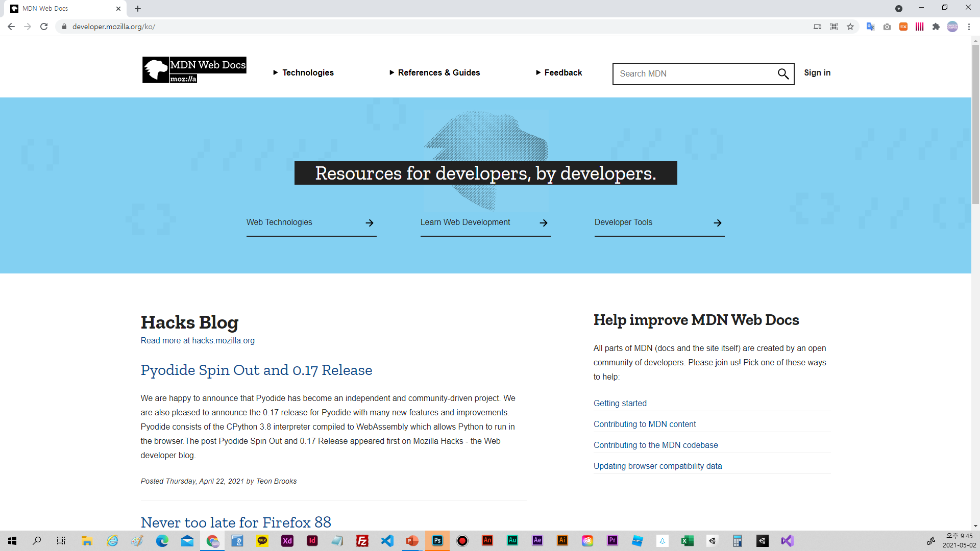Expand the Feedback menu
The image size is (980, 551).
[559, 72]
